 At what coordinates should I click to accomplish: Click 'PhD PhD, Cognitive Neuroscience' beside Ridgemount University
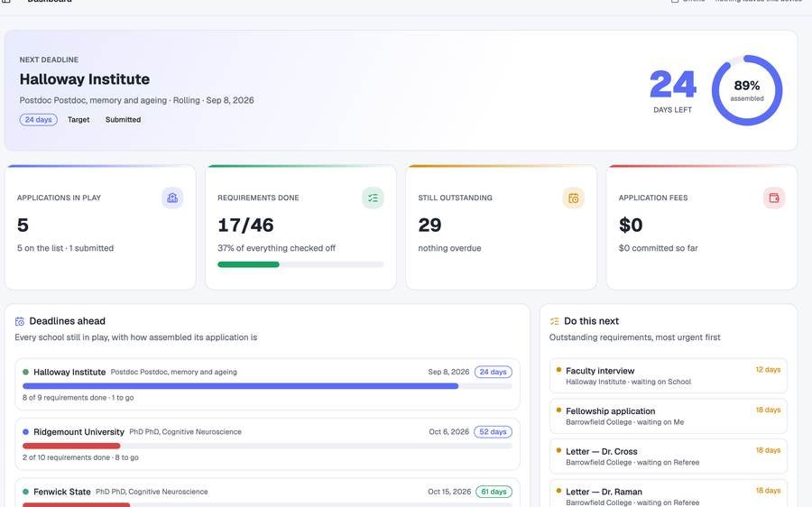tap(185, 432)
